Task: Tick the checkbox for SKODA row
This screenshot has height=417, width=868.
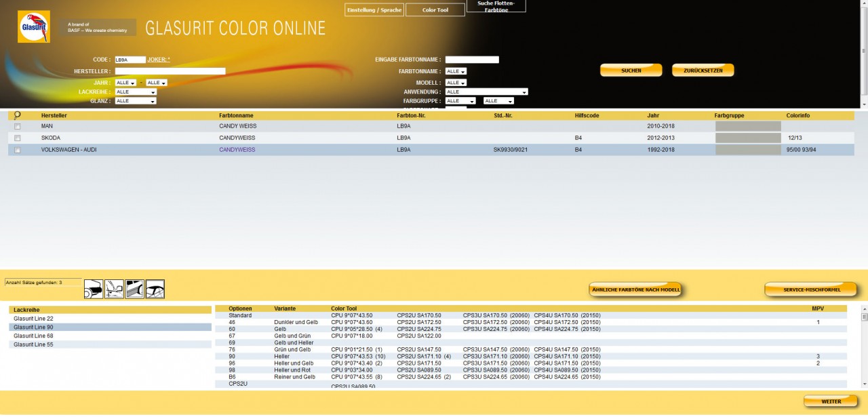Action: coord(18,138)
